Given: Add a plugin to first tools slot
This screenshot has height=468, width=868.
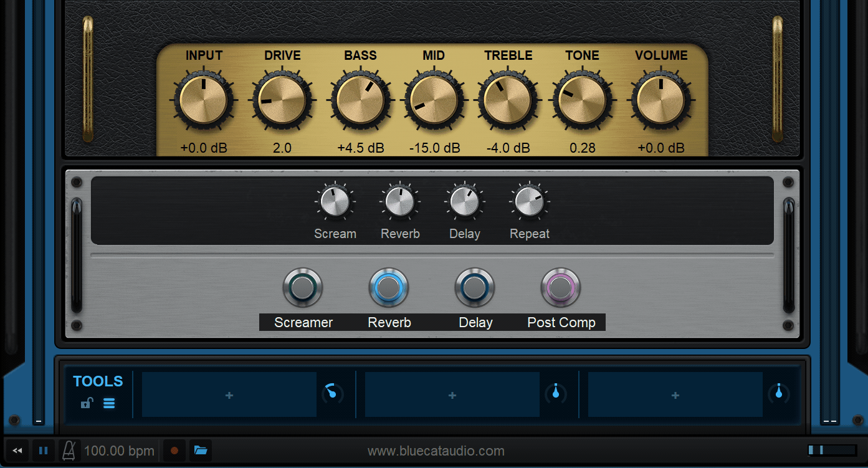Looking at the screenshot, I should coord(229,394).
